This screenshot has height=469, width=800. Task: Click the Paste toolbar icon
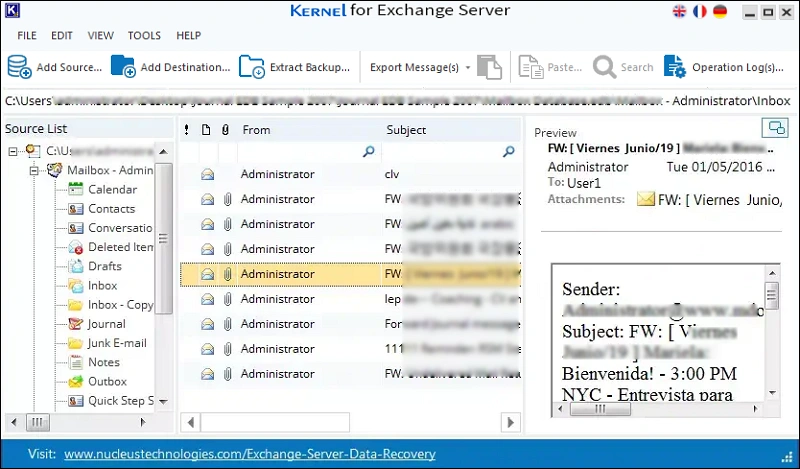pos(531,67)
